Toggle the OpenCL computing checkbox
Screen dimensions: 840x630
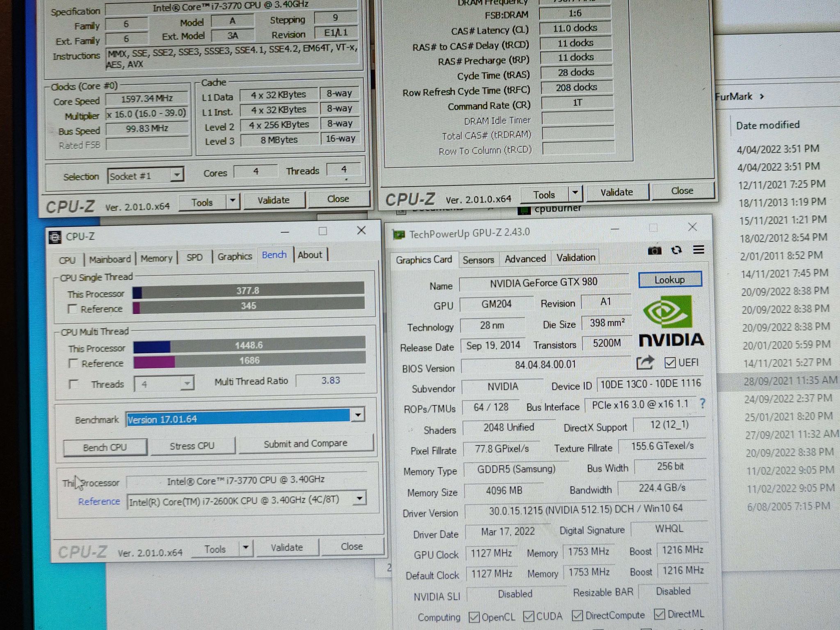[474, 617]
